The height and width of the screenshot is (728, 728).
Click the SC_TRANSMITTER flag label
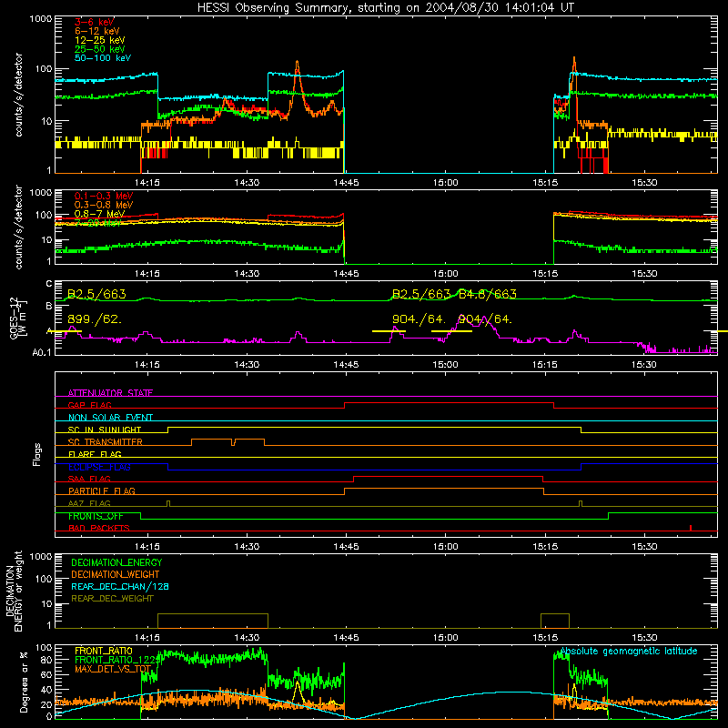pyautogui.click(x=106, y=442)
